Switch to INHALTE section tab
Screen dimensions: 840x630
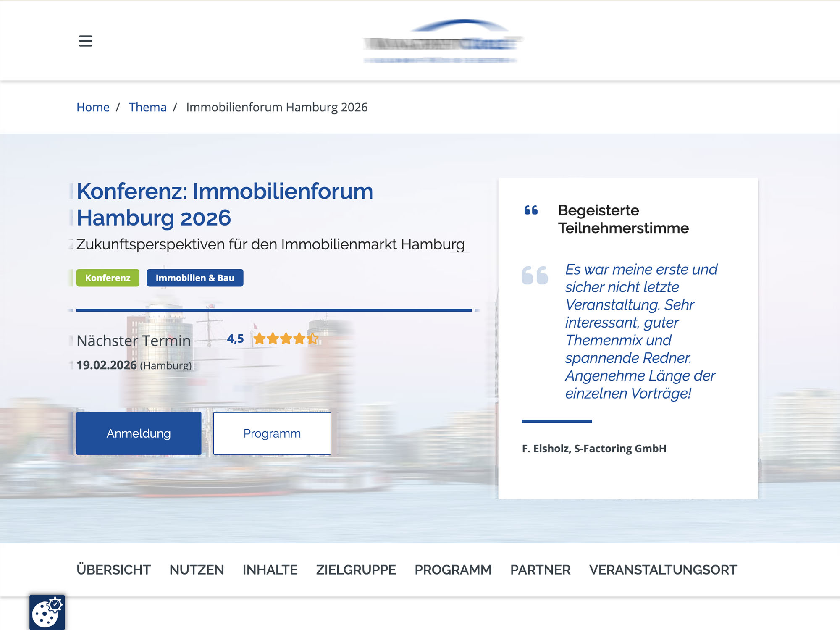(270, 570)
